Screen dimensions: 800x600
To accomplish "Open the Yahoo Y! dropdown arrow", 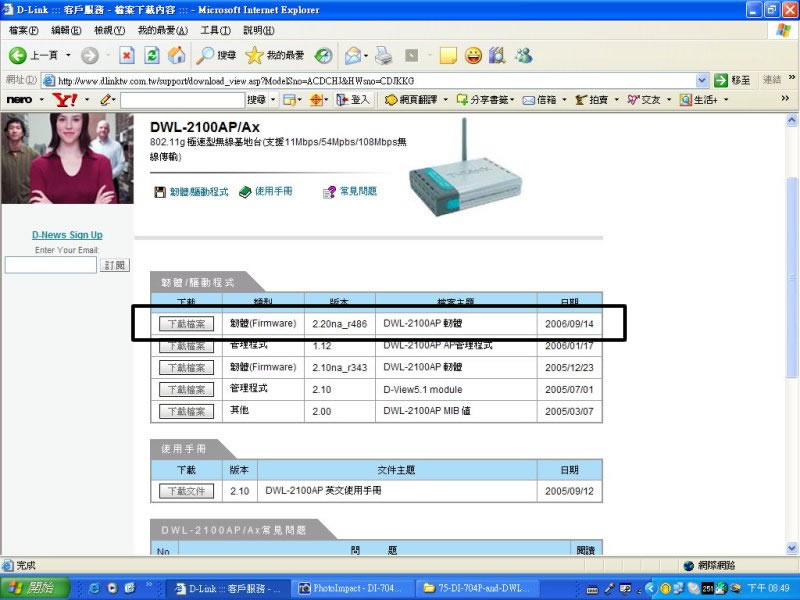I will point(87,99).
